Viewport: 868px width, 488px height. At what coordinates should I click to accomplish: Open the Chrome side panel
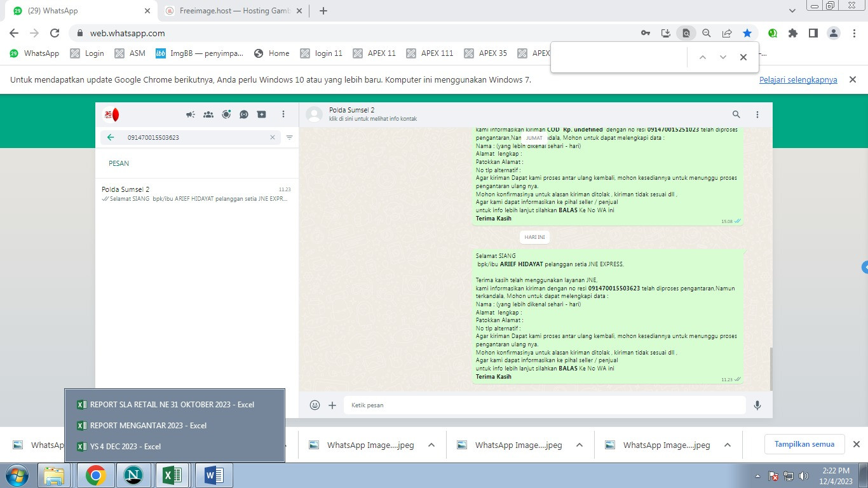(813, 33)
